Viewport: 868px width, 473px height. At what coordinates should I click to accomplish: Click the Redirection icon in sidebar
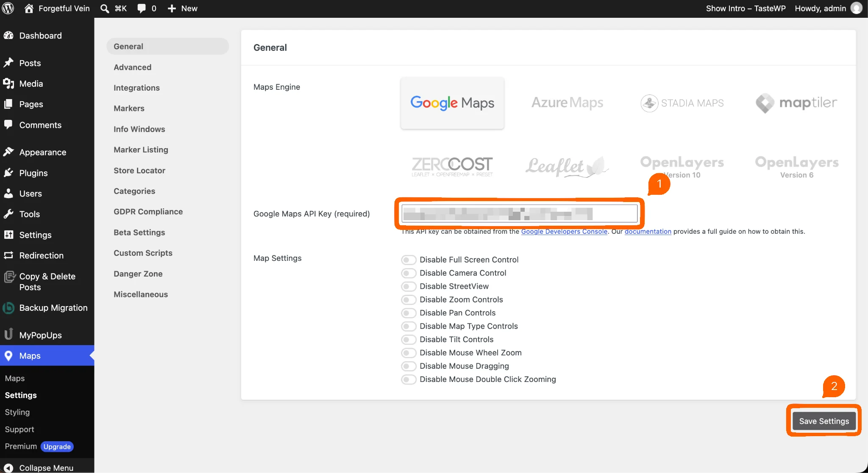[x=8, y=255]
